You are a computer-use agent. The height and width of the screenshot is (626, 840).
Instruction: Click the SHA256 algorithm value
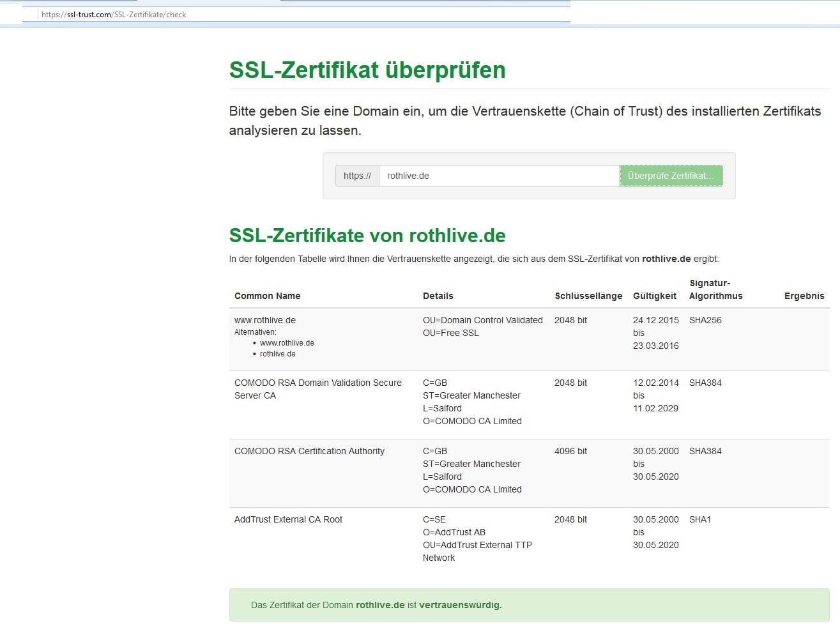[x=705, y=320]
